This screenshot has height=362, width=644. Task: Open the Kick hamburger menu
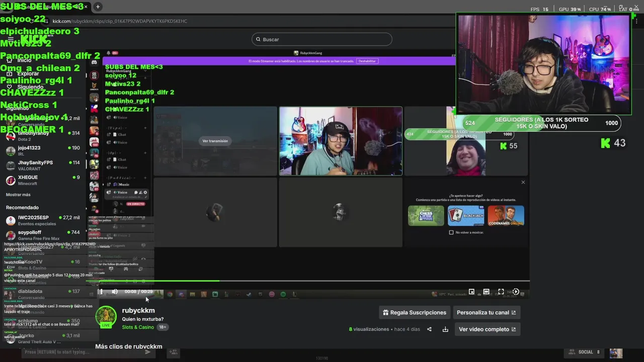(11, 39)
